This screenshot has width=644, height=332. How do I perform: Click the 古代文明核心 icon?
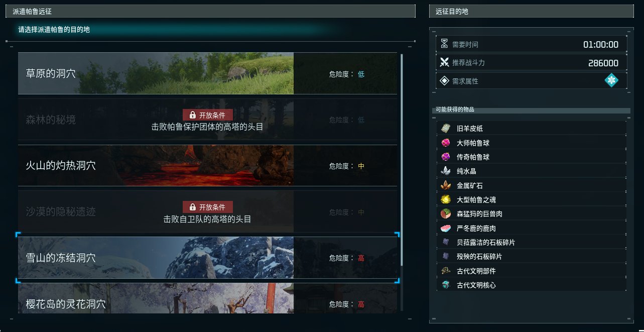pyautogui.click(x=445, y=285)
